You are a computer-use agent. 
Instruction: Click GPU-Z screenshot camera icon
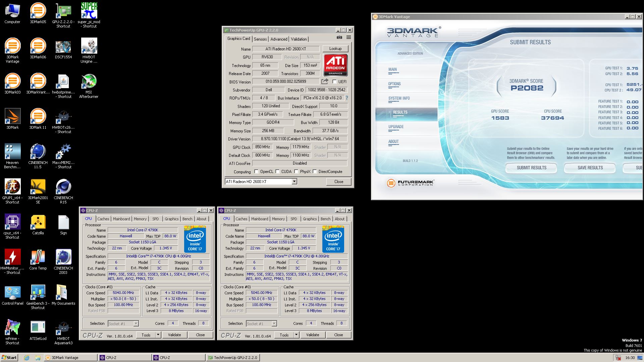[x=339, y=38]
